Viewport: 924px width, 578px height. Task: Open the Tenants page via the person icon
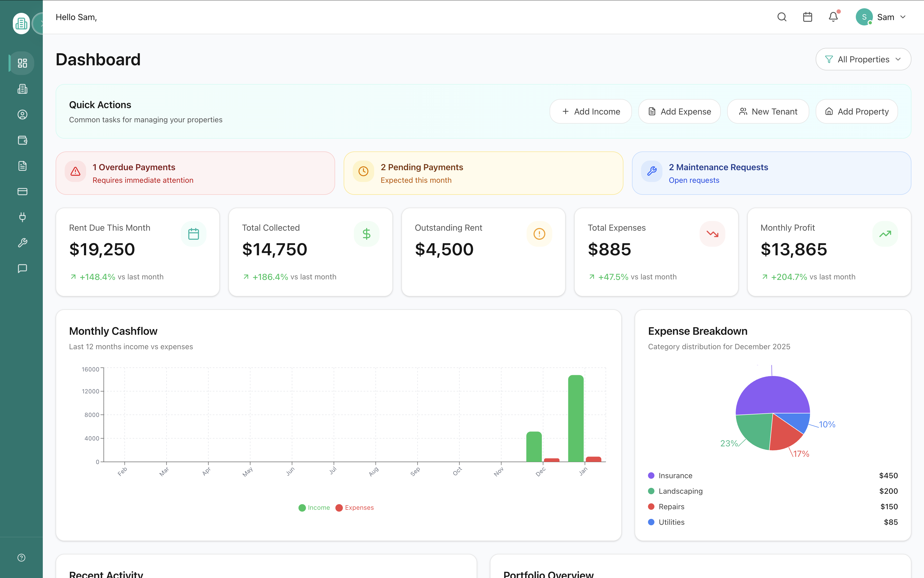click(22, 114)
